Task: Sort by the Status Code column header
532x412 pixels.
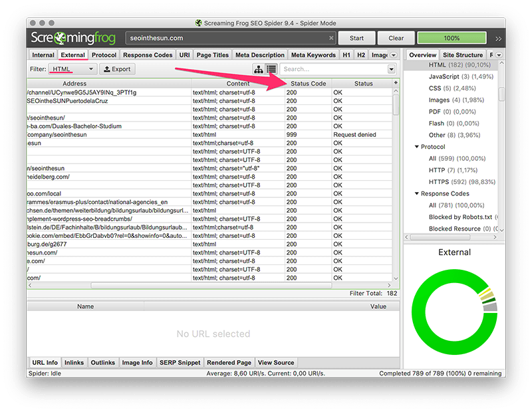Action: (x=308, y=84)
